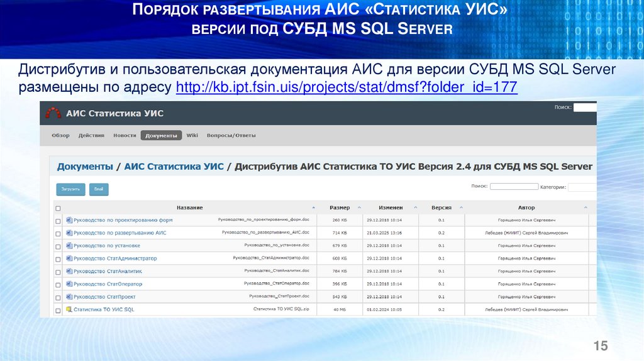
Task: Click the Размер column header
Action: point(340,208)
